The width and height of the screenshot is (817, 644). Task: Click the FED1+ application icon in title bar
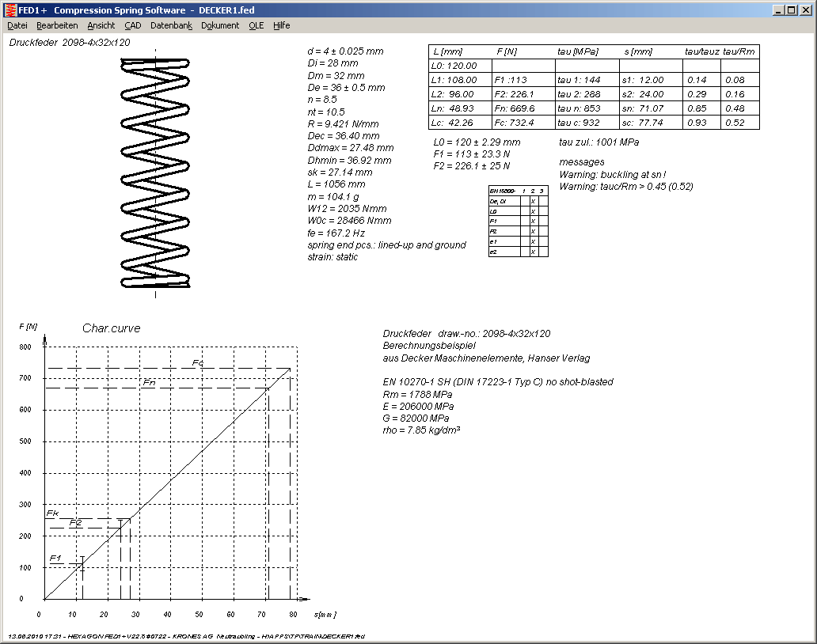click(9, 9)
